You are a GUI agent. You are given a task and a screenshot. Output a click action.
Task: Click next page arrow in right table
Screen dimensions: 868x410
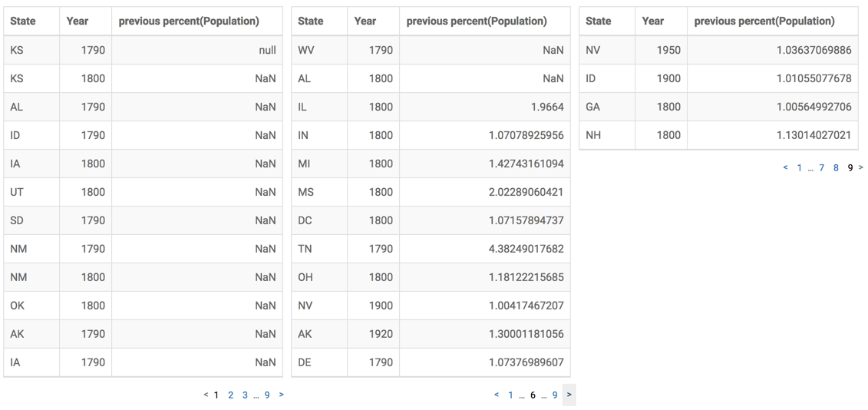coord(861,167)
